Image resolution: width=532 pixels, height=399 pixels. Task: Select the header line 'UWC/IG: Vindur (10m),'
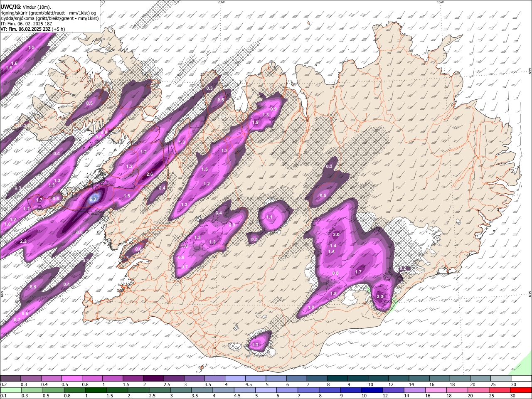pos(26,7)
